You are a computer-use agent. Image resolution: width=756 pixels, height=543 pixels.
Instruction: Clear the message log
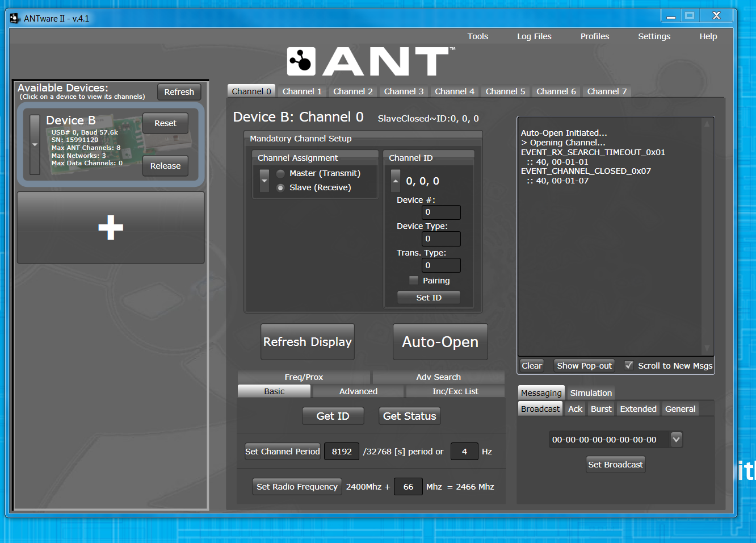pos(532,366)
